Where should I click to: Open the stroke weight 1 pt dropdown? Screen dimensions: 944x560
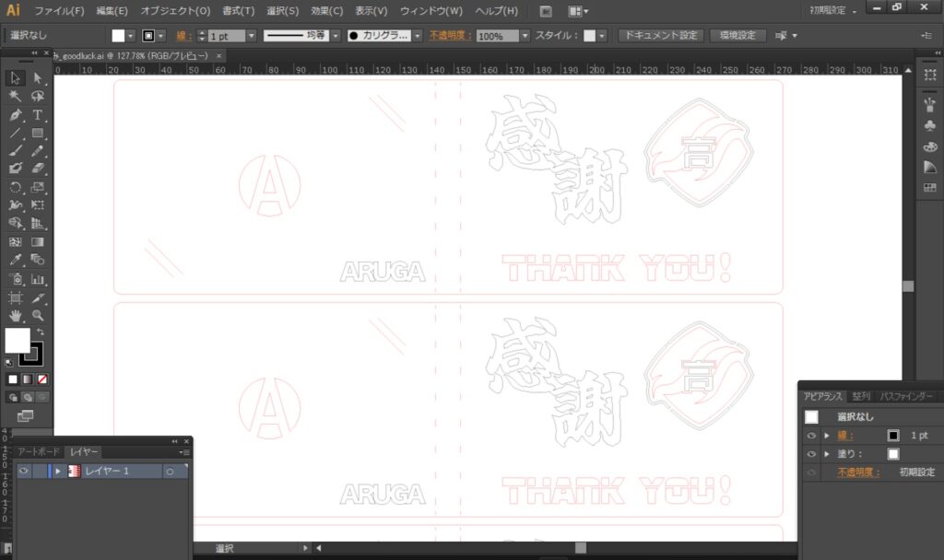coord(252,36)
